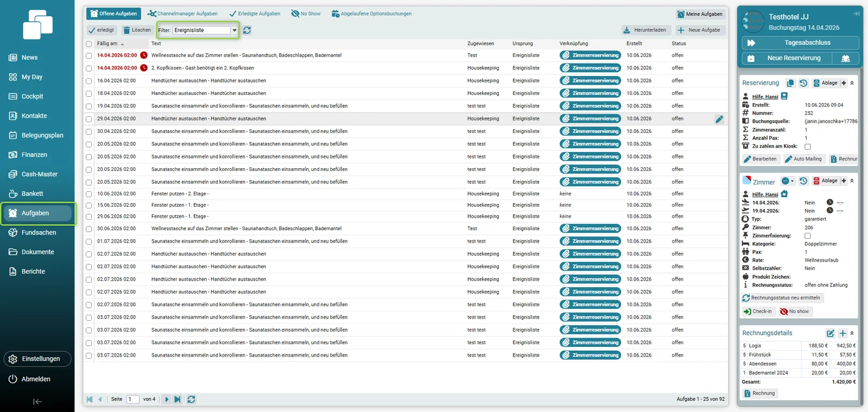Copy reservation icon in Reservierung panel
The width and height of the screenshot is (868, 412).
pyautogui.click(x=790, y=83)
